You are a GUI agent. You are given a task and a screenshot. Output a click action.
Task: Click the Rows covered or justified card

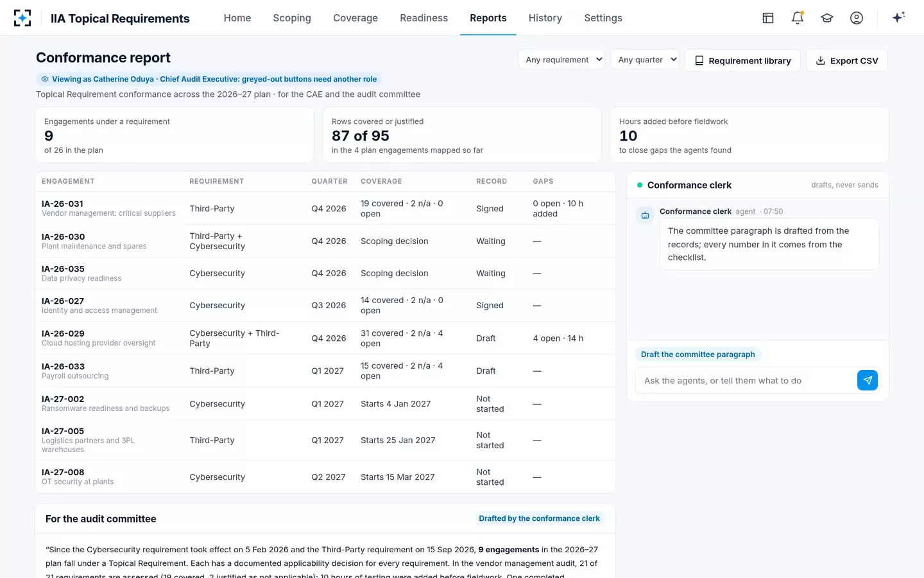coord(462,135)
